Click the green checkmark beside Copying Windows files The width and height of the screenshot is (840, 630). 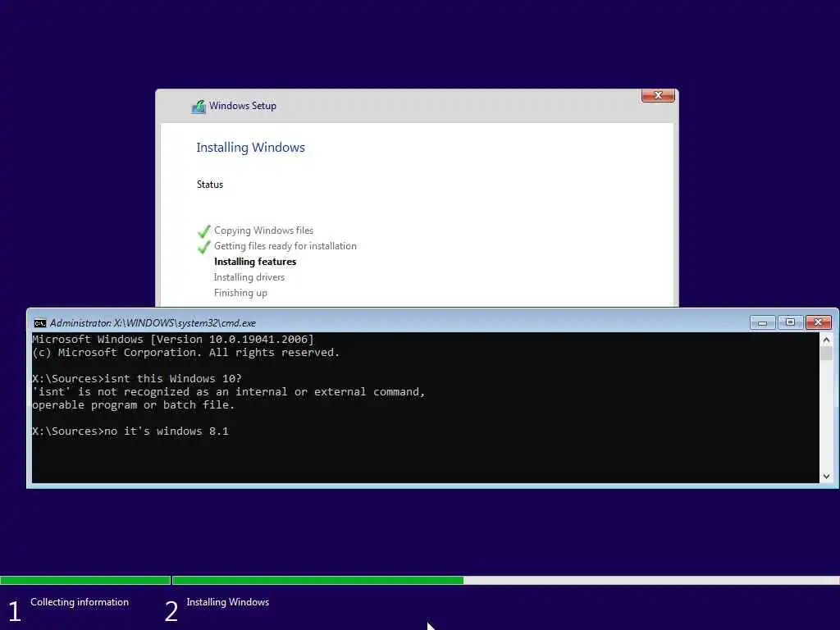coord(203,231)
